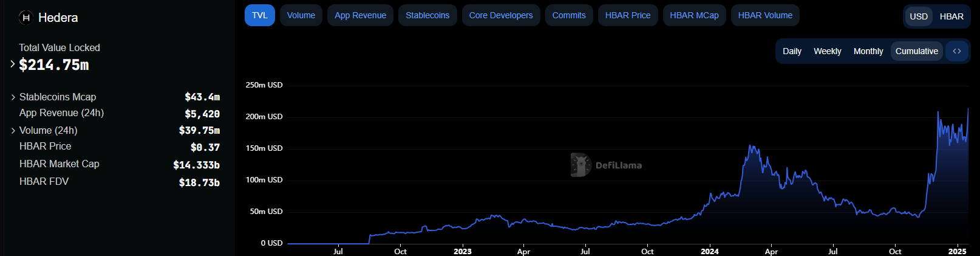Image resolution: width=980 pixels, height=256 pixels.
Task: Click the HBAR Price value $0.37
Action: [x=205, y=148]
